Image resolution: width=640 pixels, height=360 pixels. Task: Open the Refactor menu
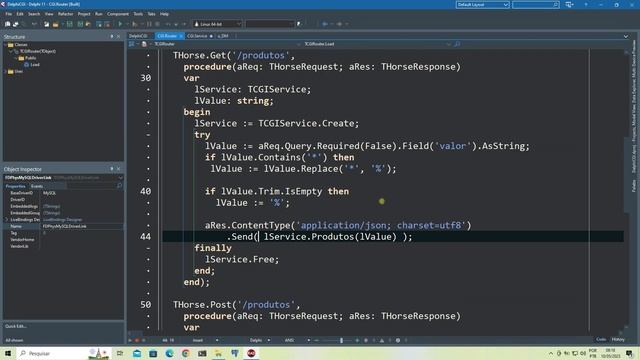[65, 14]
